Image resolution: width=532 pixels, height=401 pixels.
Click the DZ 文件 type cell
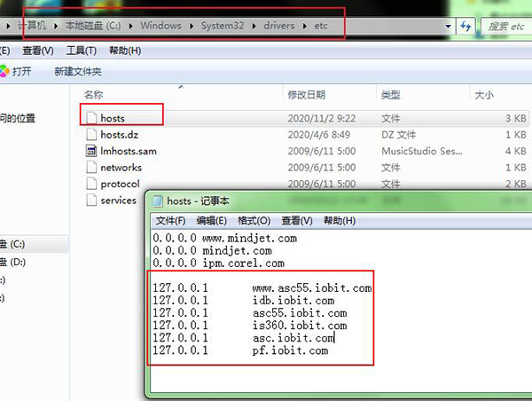pyautogui.click(x=398, y=135)
